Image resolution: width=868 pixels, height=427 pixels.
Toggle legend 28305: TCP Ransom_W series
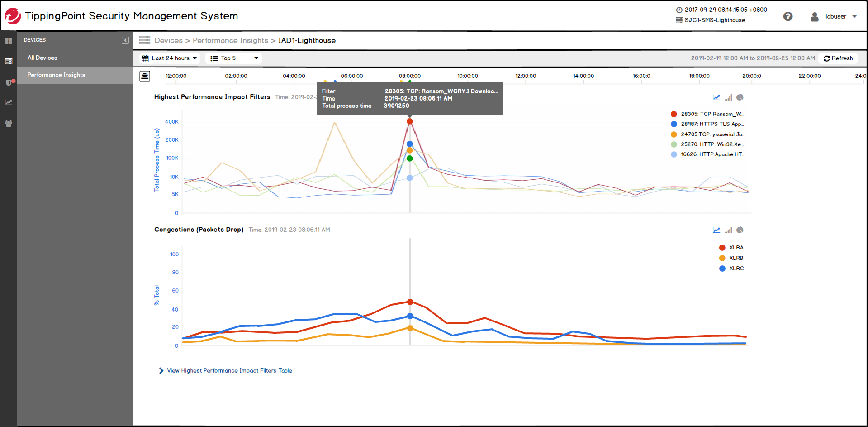pos(707,114)
